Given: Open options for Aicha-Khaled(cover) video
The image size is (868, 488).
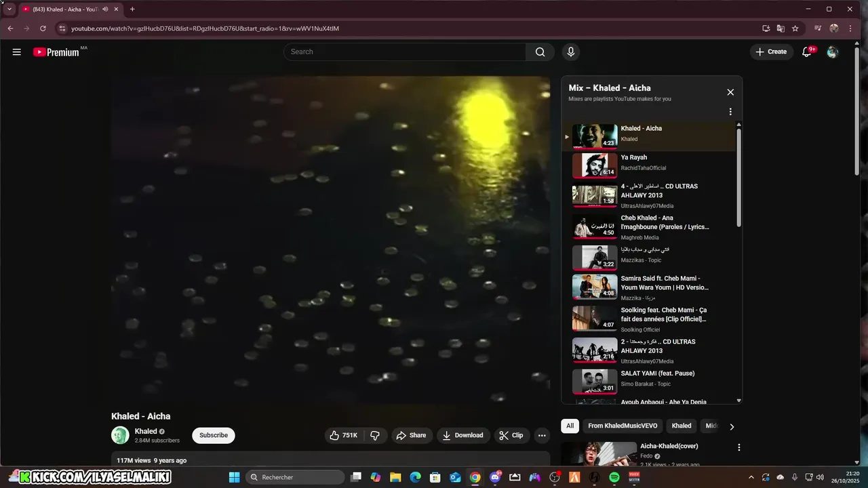Looking at the screenshot, I should (x=739, y=447).
